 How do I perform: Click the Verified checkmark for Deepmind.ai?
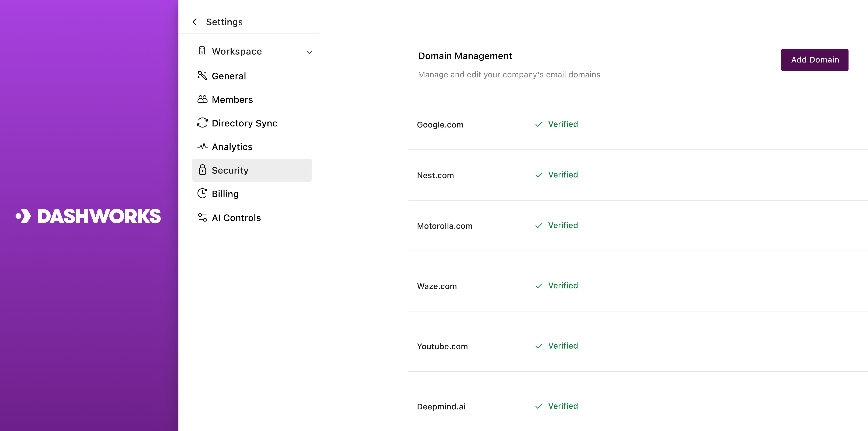point(539,406)
